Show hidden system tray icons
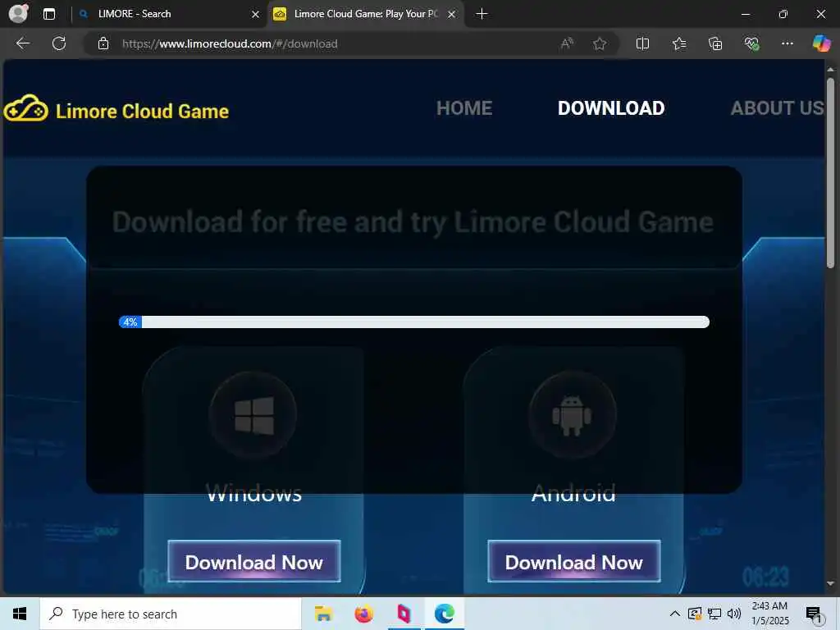This screenshot has width=840, height=630. point(675,614)
